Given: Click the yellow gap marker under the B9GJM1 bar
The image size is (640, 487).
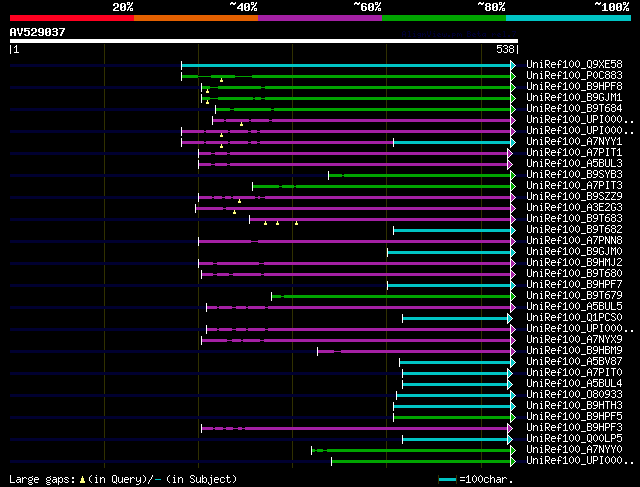Looking at the screenshot, I should 207,102.
